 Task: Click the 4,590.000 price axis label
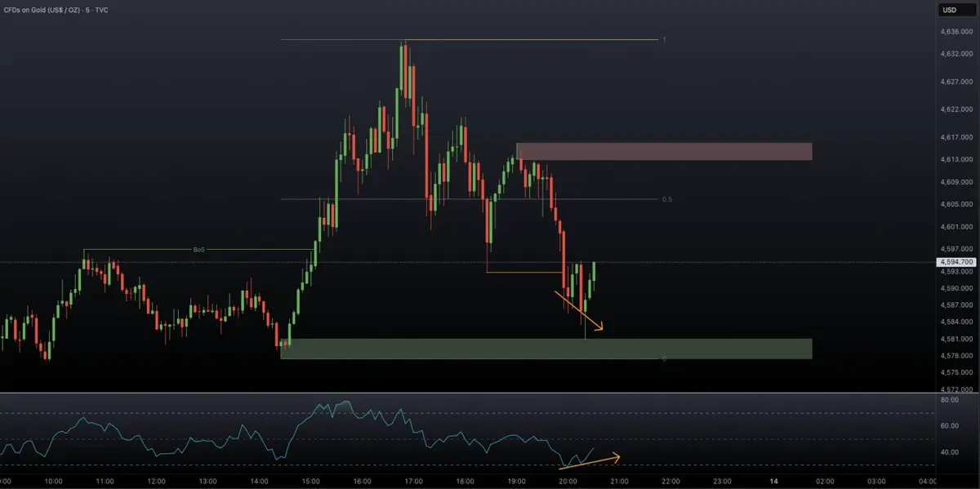[x=955, y=288]
